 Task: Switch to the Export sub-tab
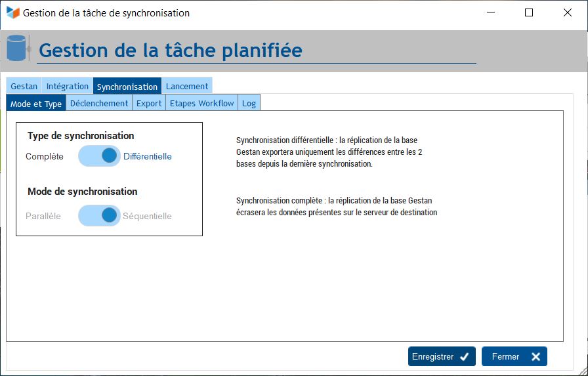[149, 104]
